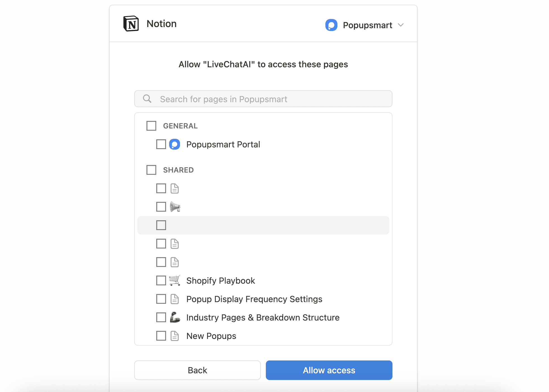
Task: Click the Popupsmart workspace icon in the header
Action: click(x=332, y=25)
